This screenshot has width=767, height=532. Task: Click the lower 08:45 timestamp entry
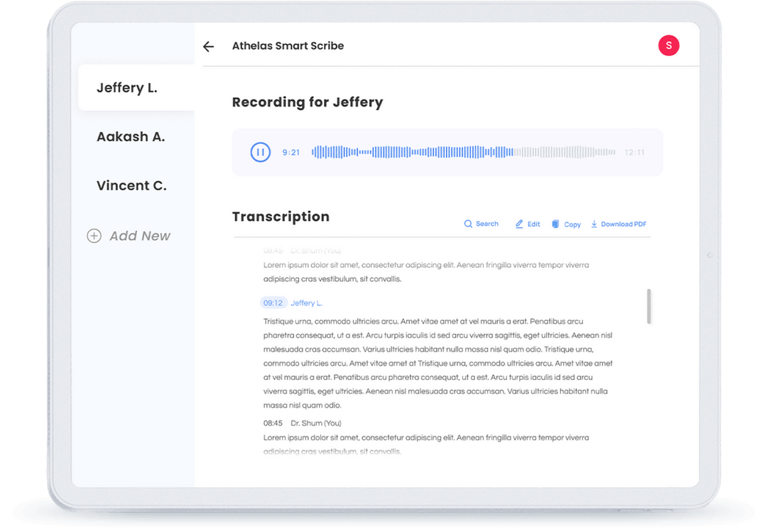273,423
